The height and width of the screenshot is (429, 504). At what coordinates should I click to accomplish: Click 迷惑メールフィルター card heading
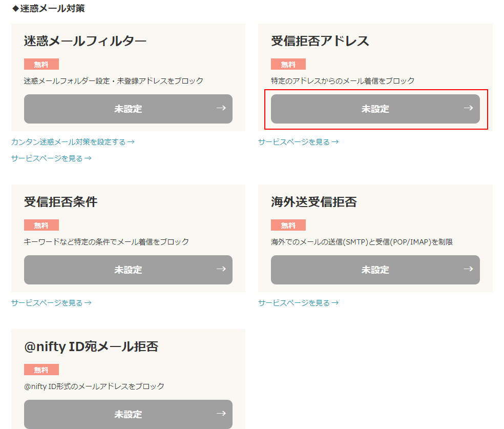coord(85,41)
